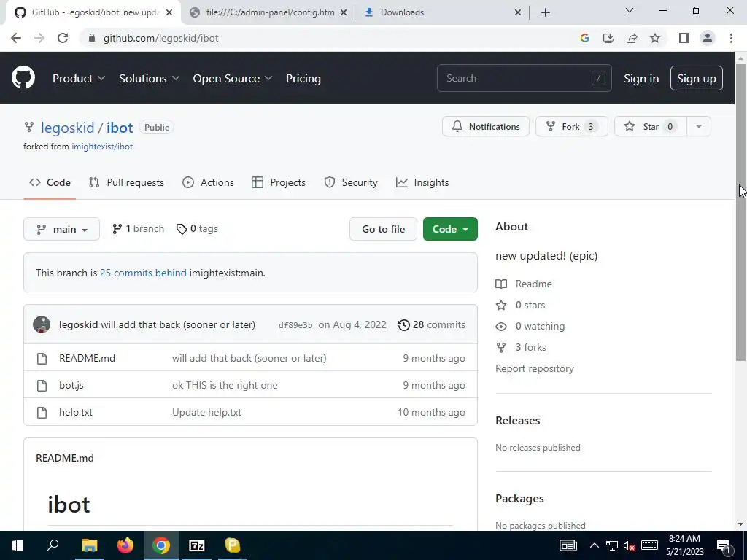Click the Google icon in address bar
Image resolution: width=747 pixels, height=560 pixels.
[x=585, y=38]
